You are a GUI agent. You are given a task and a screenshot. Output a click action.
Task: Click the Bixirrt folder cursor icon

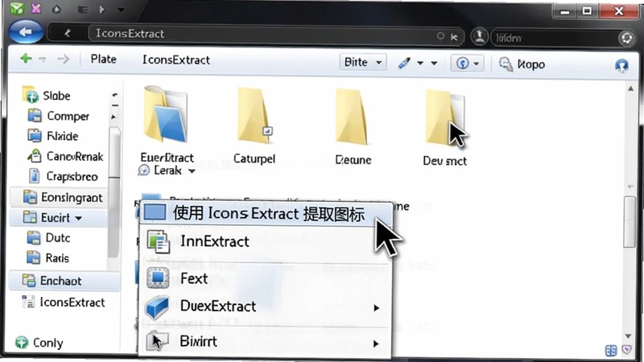click(x=157, y=341)
